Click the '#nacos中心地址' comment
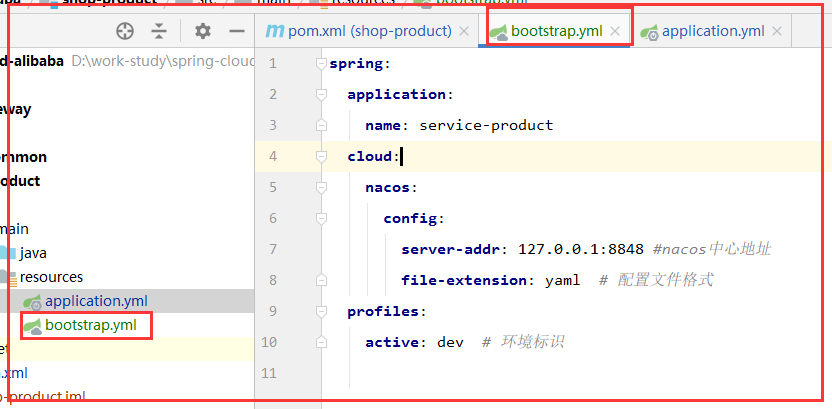Image resolution: width=832 pixels, height=409 pixels. [x=712, y=249]
